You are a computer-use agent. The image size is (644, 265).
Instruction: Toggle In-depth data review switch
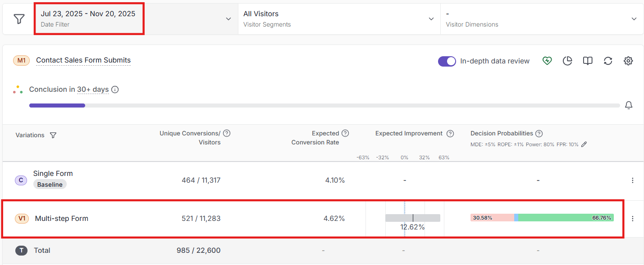447,61
